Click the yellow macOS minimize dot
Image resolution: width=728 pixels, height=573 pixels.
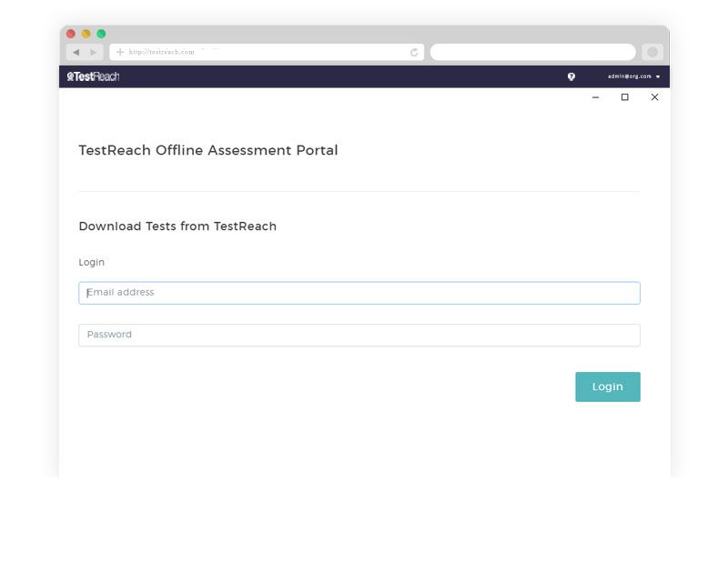click(86, 34)
